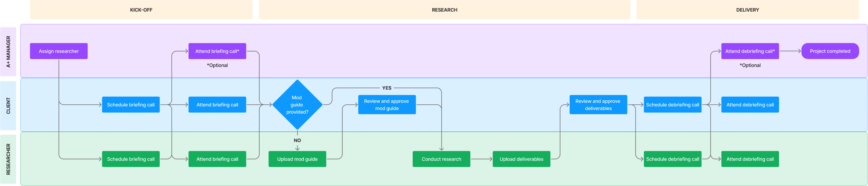This screenshot has height=186, width=868.
Task: Select the green Researcher Attend briefing call node
Action: (217, 159)
